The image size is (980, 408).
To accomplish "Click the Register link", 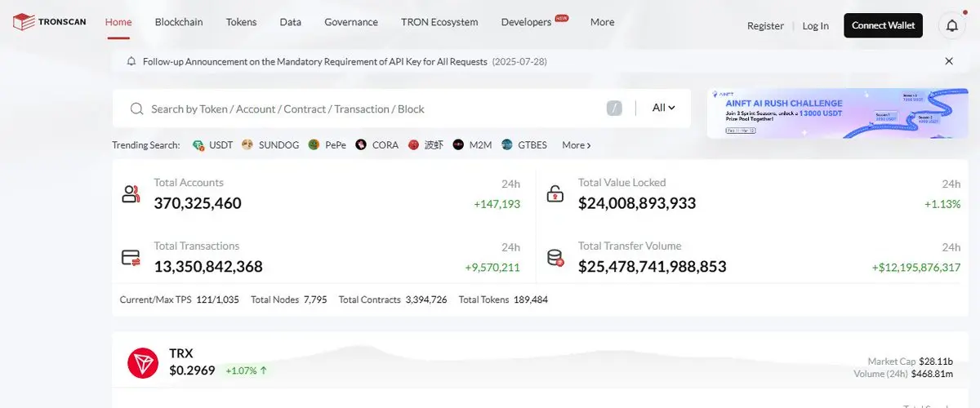I will point(765,26).
